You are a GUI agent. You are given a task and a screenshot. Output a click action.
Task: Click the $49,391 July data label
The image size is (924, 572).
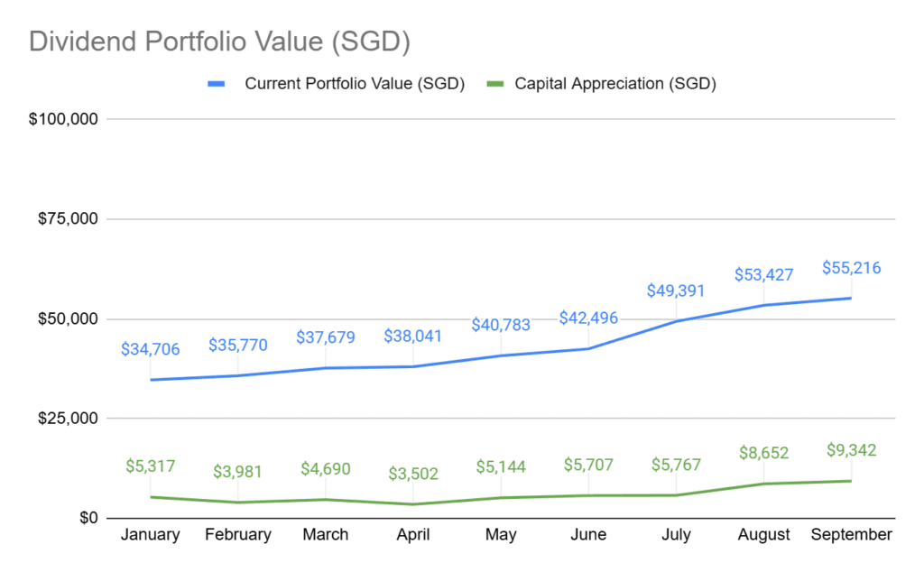pos(676,291)
